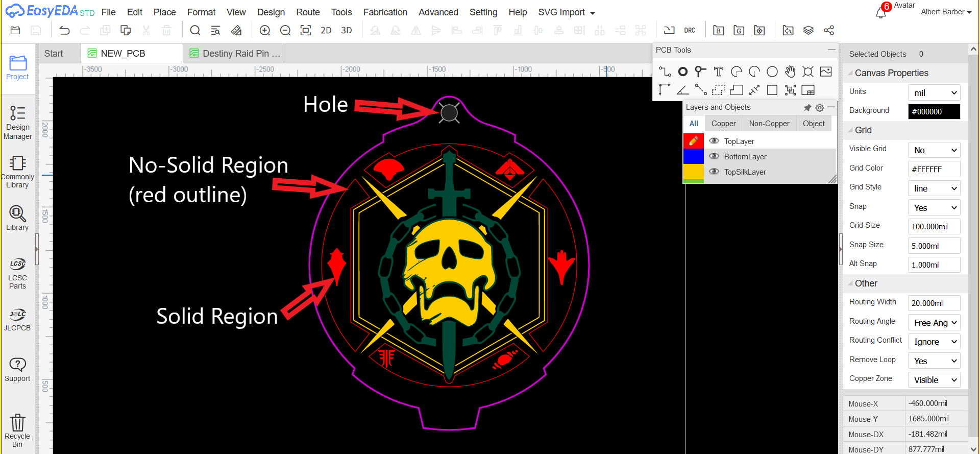
Task: Select the Connect Pad to Pad tool
Action: pos(701,90)
